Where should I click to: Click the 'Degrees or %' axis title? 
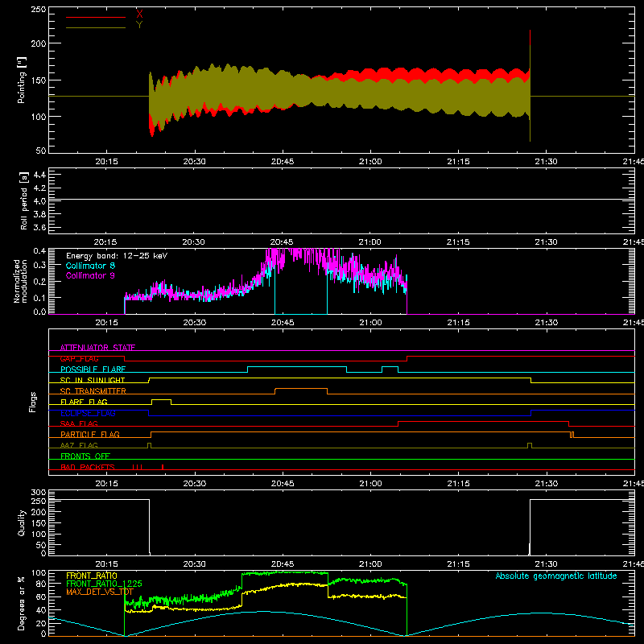[22, 603]
